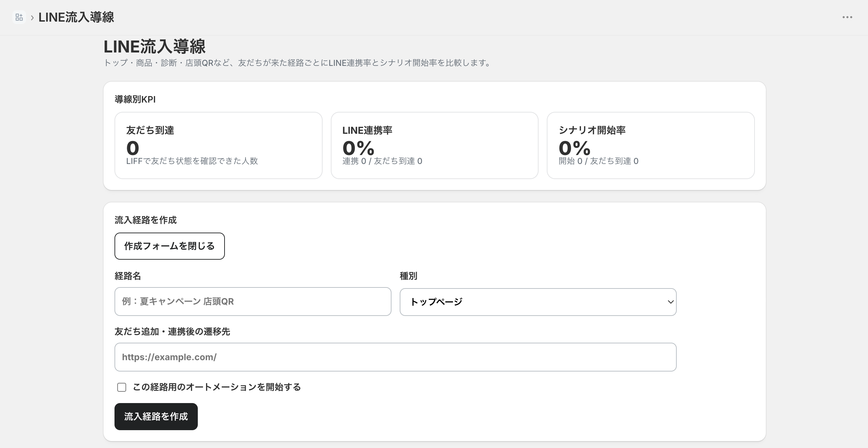Click the 経路名 field label
Image resolution: width=868 pixels, height=448 pixels.
point(128,276)
